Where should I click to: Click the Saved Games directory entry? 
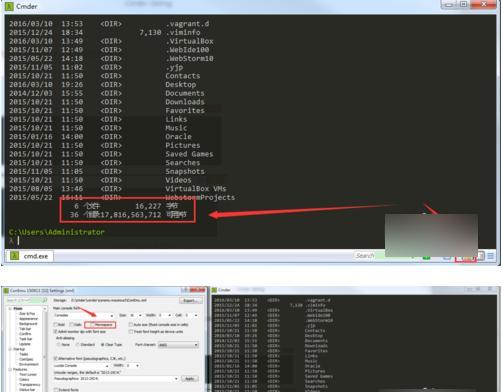(189, 154)
